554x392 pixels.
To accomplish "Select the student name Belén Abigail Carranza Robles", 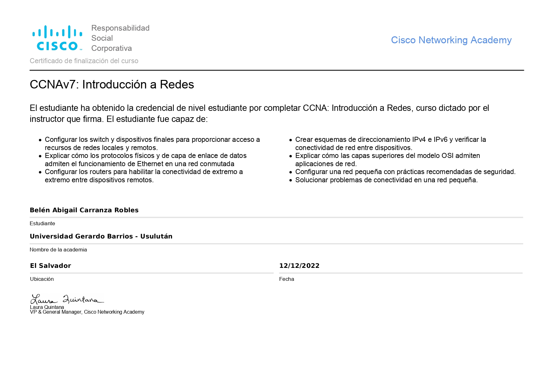I will (x=84, y=210).
